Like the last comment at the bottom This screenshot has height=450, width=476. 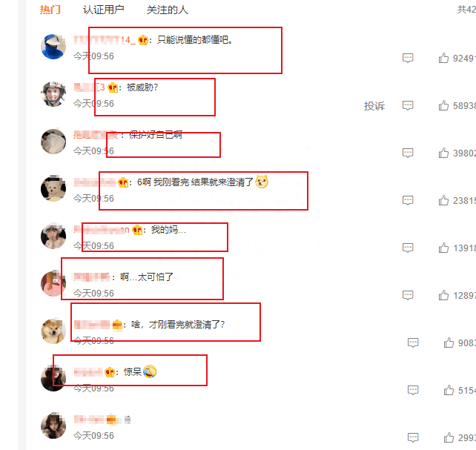pyautogui.click(x=449, y=437)
